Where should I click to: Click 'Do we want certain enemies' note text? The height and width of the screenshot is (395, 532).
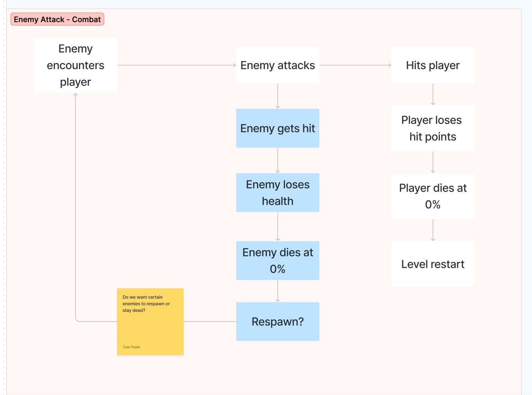point(146,304)
